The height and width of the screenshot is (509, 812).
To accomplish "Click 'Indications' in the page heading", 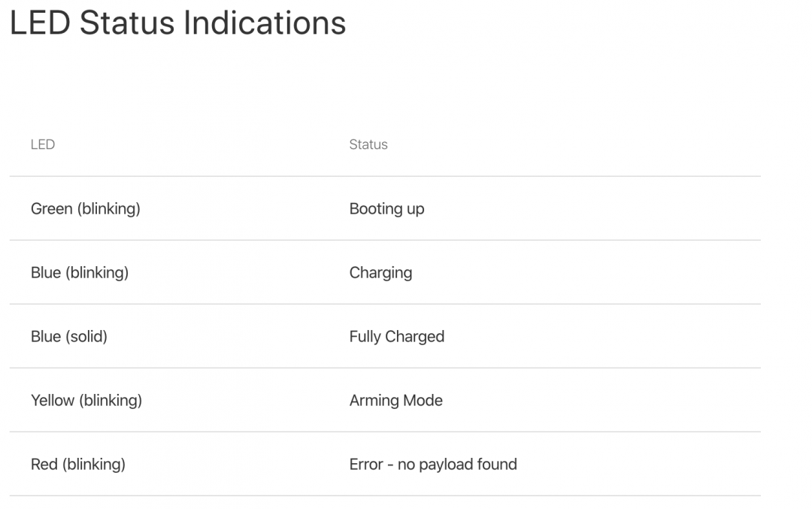I will click(265, 23).
